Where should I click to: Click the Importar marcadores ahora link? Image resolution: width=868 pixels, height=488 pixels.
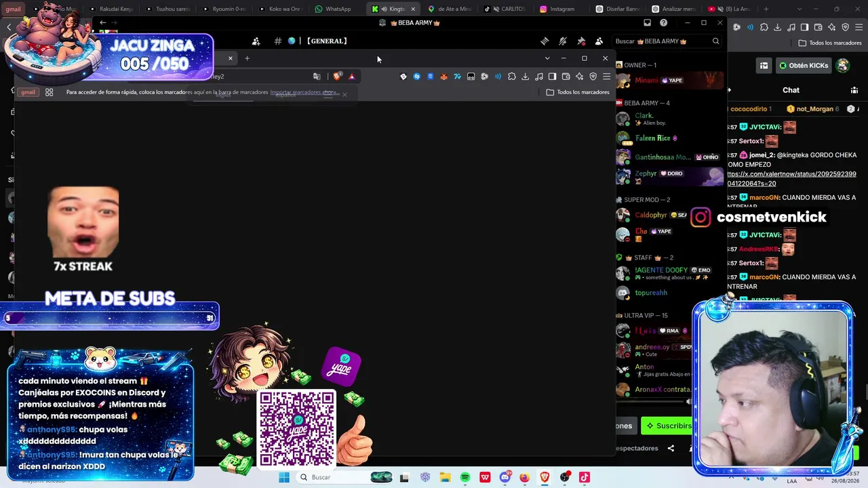(x=304, y=92)
